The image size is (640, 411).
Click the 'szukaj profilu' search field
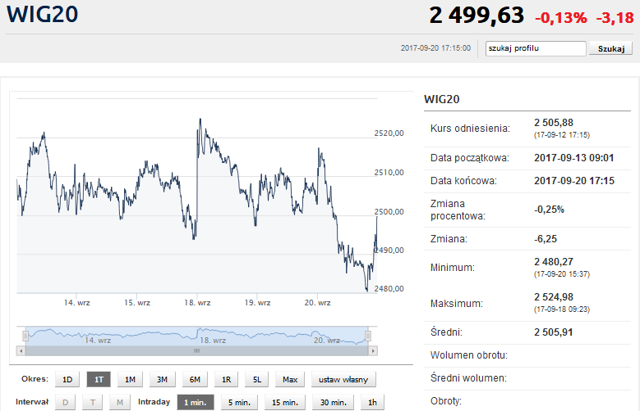533,47
